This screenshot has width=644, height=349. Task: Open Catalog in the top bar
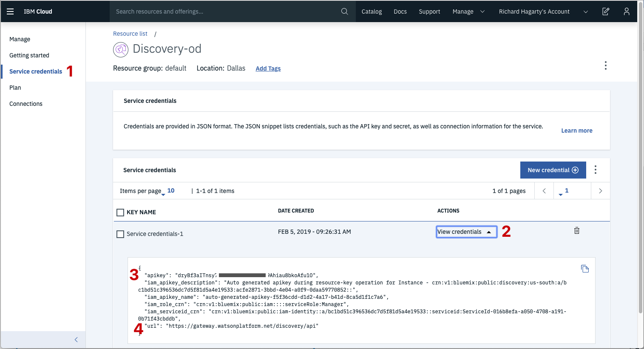372,11
